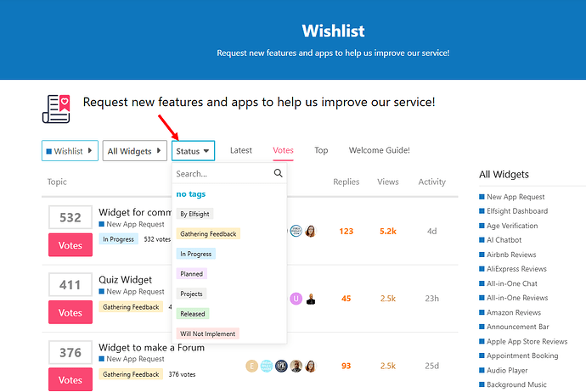Click tan 'E' avatar on Forum row

point(251,366)
